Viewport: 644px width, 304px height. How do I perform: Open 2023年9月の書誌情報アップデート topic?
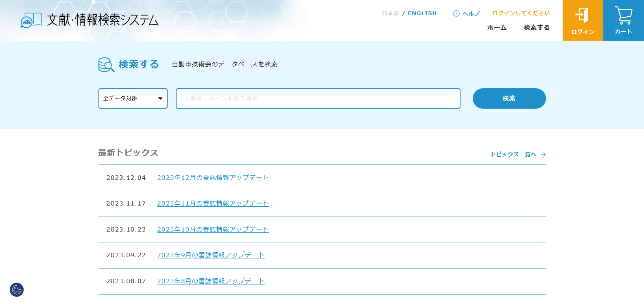pos(211,255)
